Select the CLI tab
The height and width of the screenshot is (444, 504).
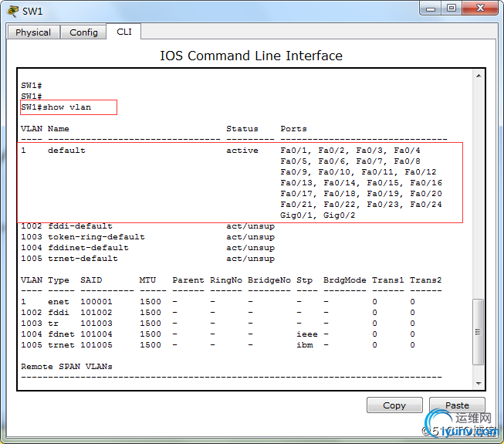click(x=124, y=32)
